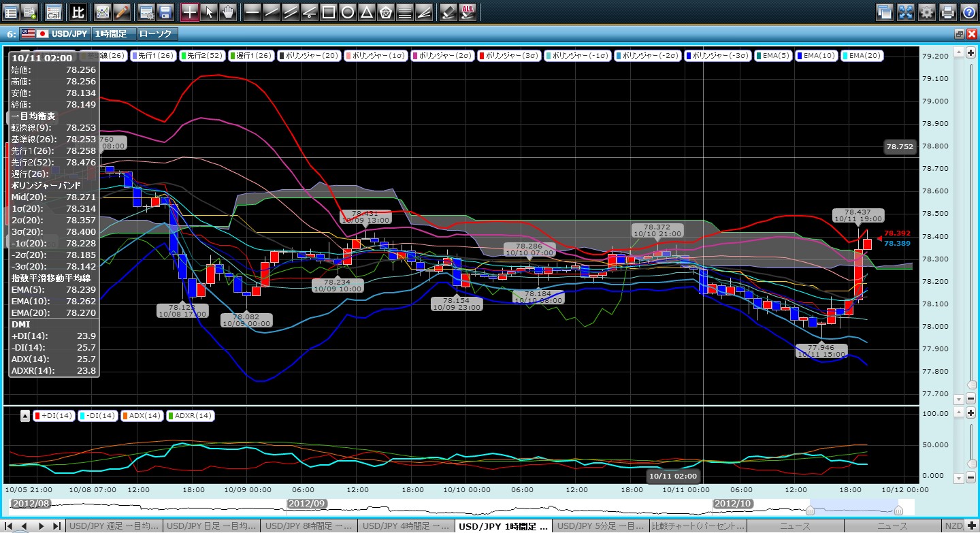This screenshot has width=980, height=533.
Task: Pick the horizontal line drawing tool
Action: (252, 12)
